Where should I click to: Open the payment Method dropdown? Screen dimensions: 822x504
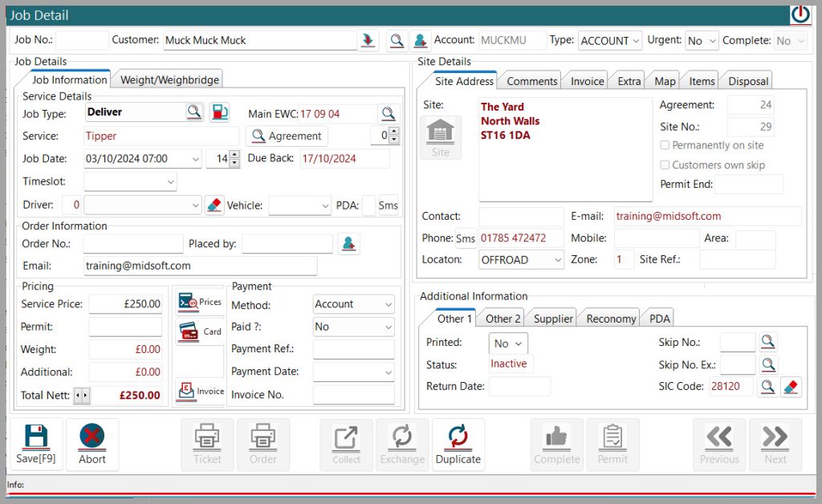point(353,304)
